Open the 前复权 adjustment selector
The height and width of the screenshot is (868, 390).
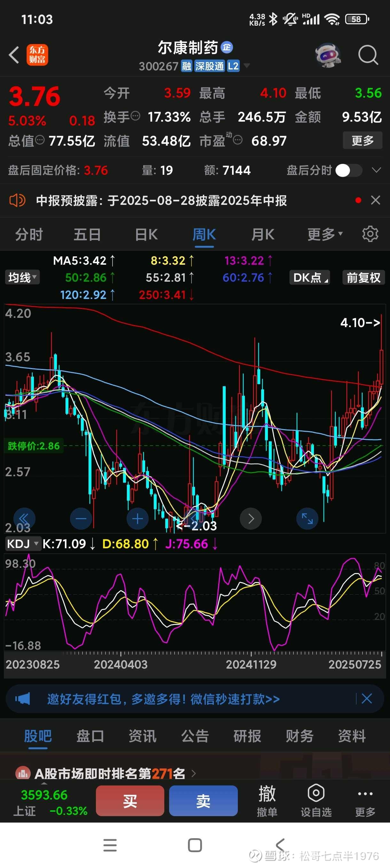point(363,277)
